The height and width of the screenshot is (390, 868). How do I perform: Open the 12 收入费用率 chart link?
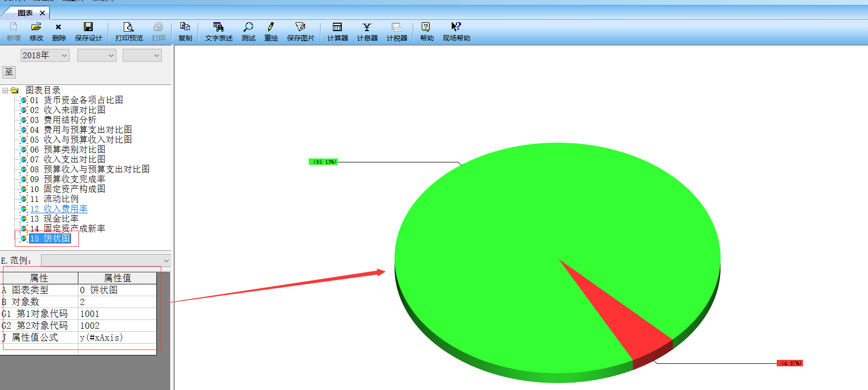[x=59, y=209]
